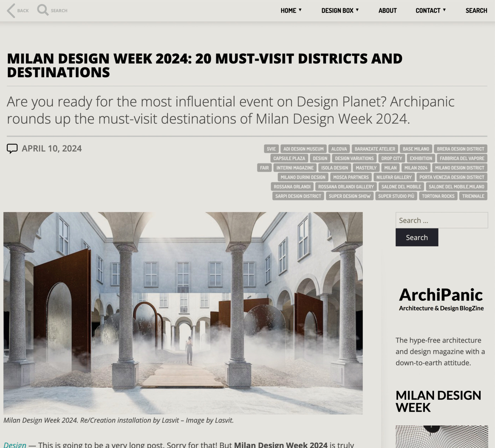Open Search in the top navigation
This screenshot has height=448, width=495.
(476, 11)
